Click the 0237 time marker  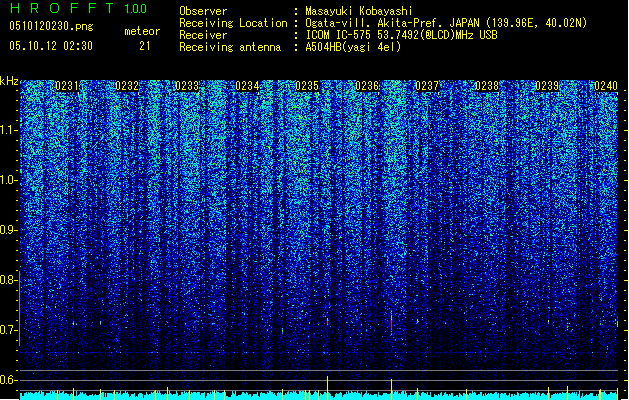pyautogui.click(x=427, y=86)
